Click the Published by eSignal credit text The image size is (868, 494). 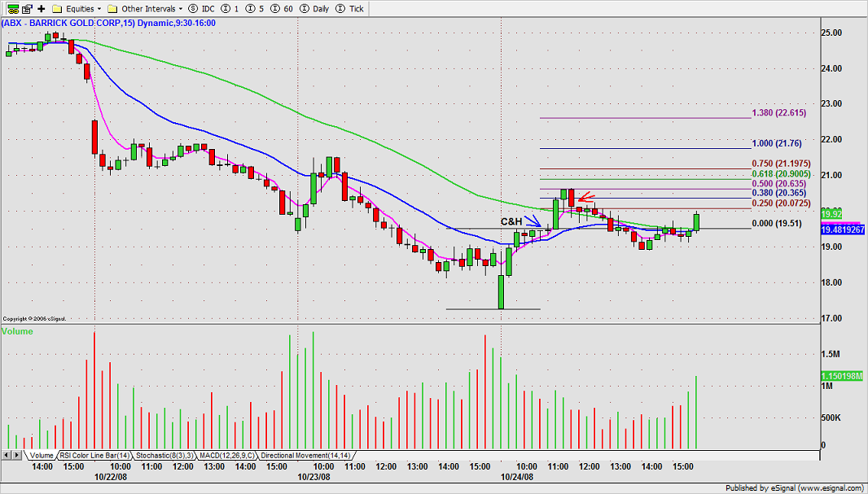pyautogui.click(x=793, y=488)
